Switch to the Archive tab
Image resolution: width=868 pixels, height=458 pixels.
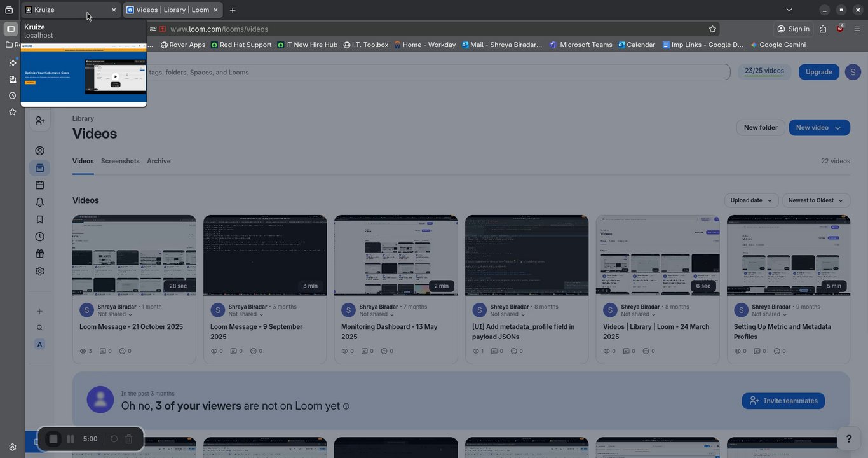coord(159,161)
